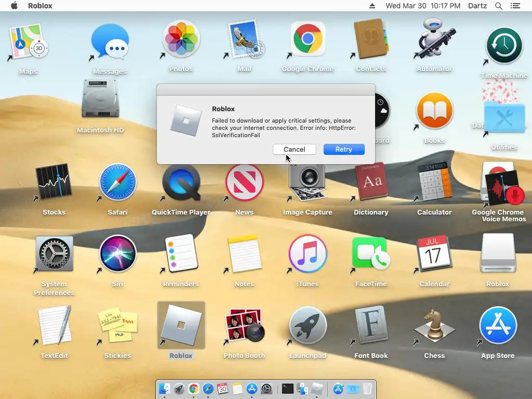Open the Apple menu
This screenshot has width=532, height=399.
point(14,6)
